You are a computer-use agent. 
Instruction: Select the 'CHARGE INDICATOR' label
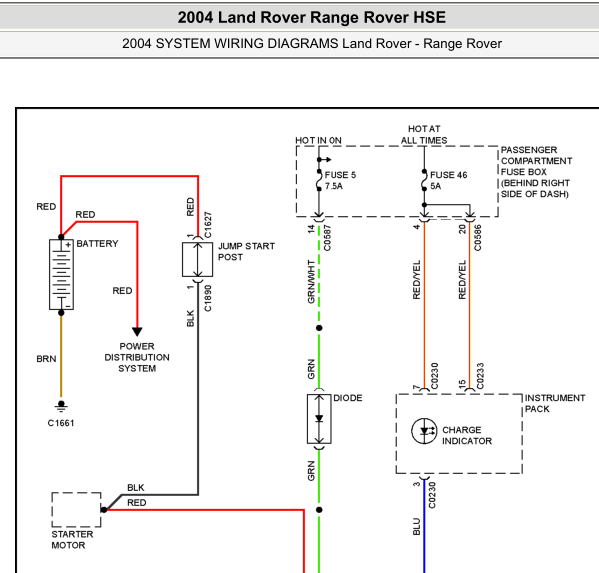pyautogui.click(x=467, y=435)
